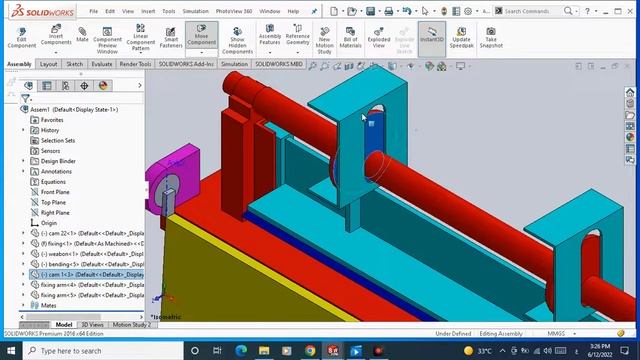Screen dimensions: 640x360
Task: Click the Undo icon
Action: click(x=407, y=11)
